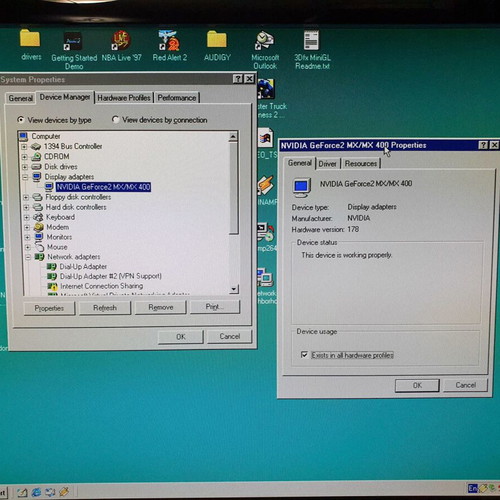The image size is (500, 500).
Task: Select View devices by type radio button
Action: point(21,119)
